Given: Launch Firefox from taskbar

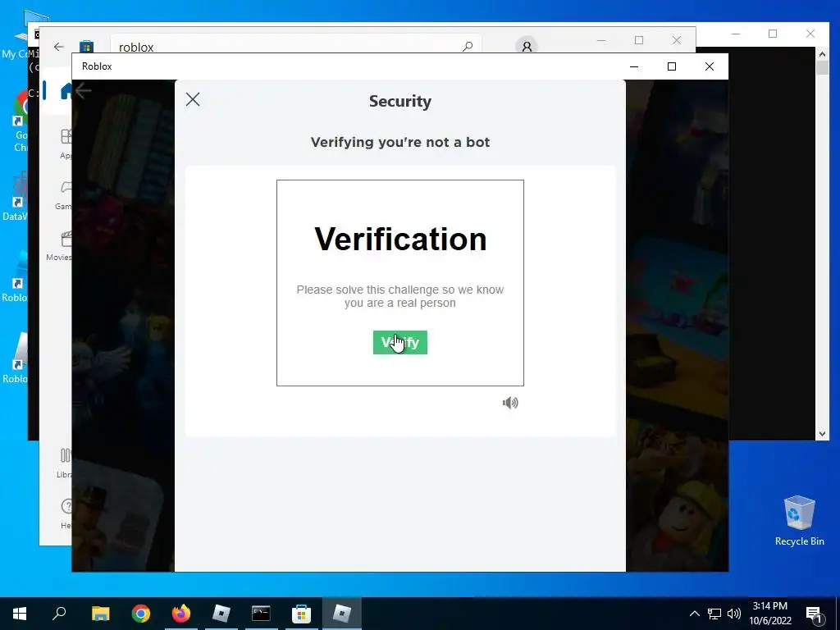Looking at the screenshot, I should click(181, 614).
